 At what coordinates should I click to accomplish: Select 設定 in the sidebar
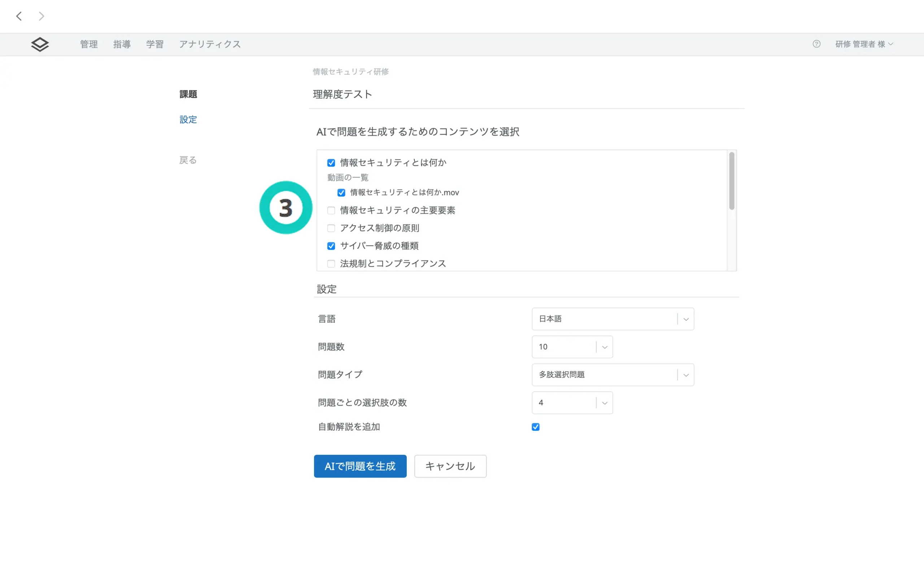coord(188,120)
